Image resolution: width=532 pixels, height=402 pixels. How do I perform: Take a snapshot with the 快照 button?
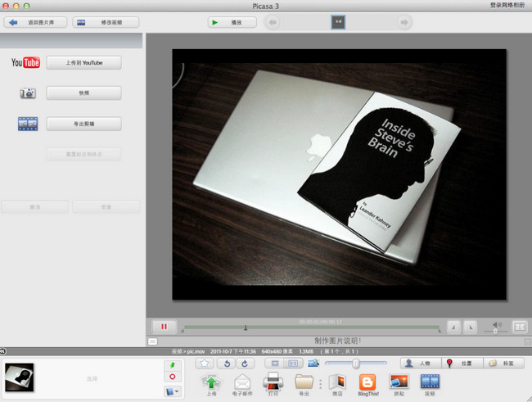coord(83,93)
